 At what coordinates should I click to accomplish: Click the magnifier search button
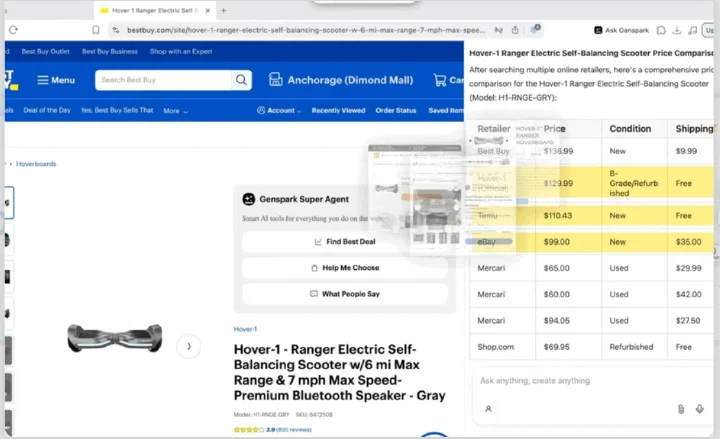241,80
